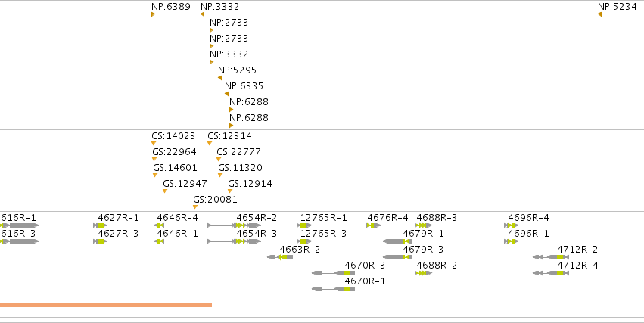Click the GS:20081 insertion marker
This screenshot has height=323, width=644.
coord(195,207)
